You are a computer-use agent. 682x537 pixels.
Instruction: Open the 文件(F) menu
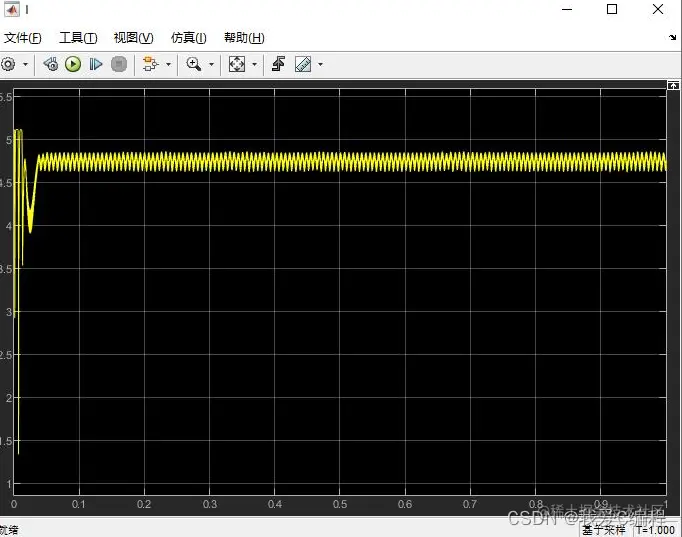click(x=23, y=38)
